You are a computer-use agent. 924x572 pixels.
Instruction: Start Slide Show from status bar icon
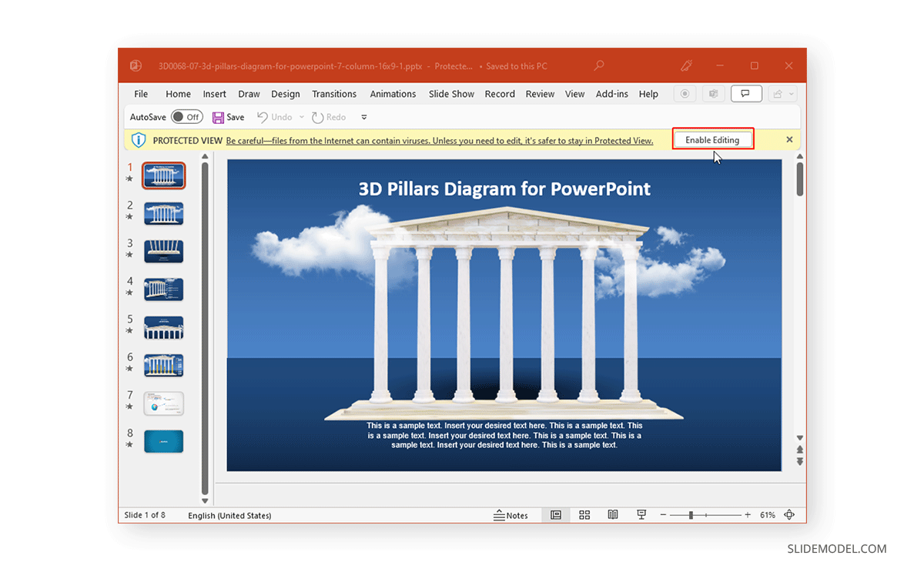coord(641,515)
